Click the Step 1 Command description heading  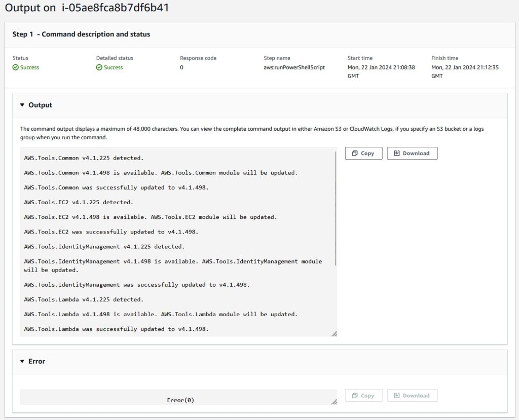(81, 34)
